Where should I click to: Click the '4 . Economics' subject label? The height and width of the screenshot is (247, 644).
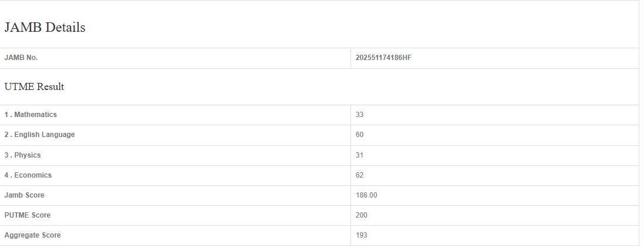coord(28,175)
